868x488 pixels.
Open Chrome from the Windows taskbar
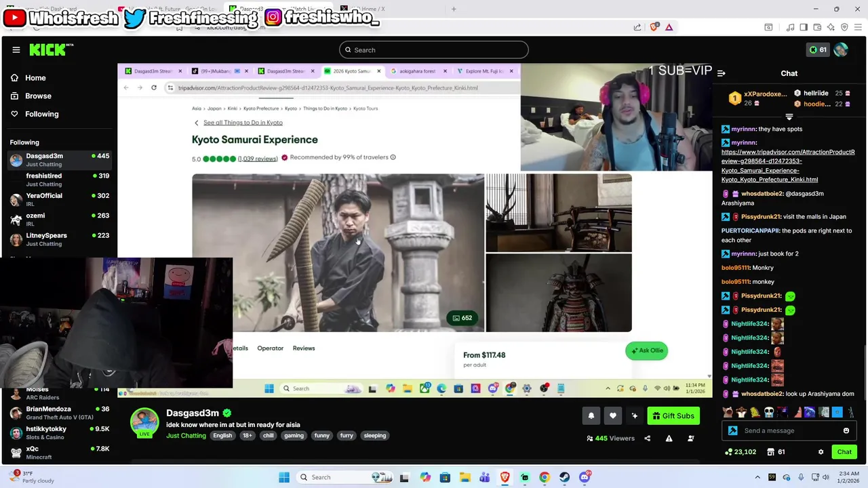(x=544, y=477)
